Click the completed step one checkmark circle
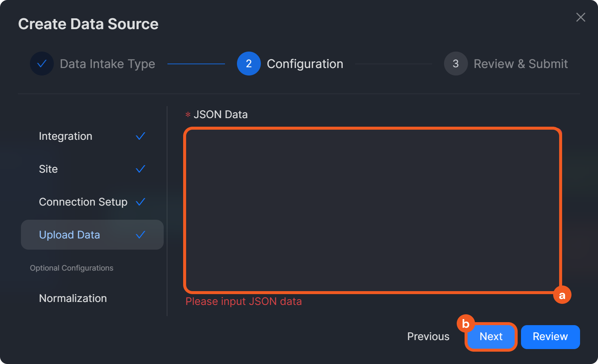 click(42, 64)
